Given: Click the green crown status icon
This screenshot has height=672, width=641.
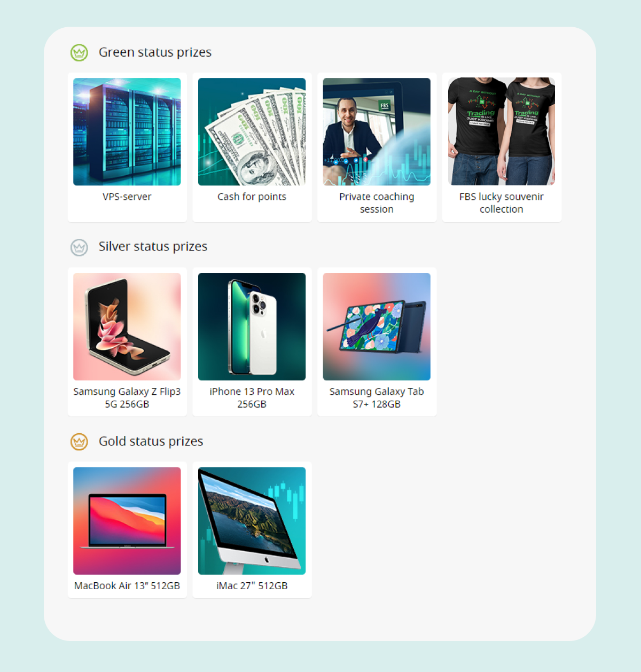Looking at the screenshot, I should tap(79, 52).
